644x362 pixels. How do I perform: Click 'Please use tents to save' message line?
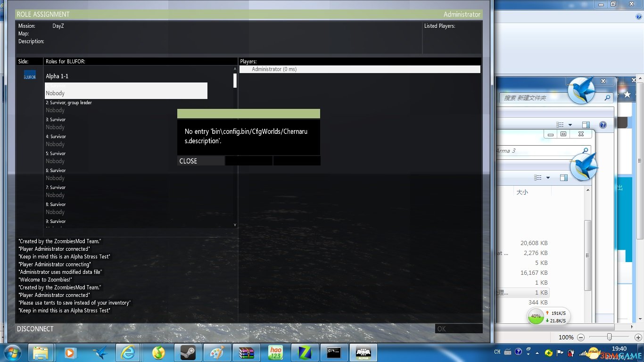coord(74,303)
